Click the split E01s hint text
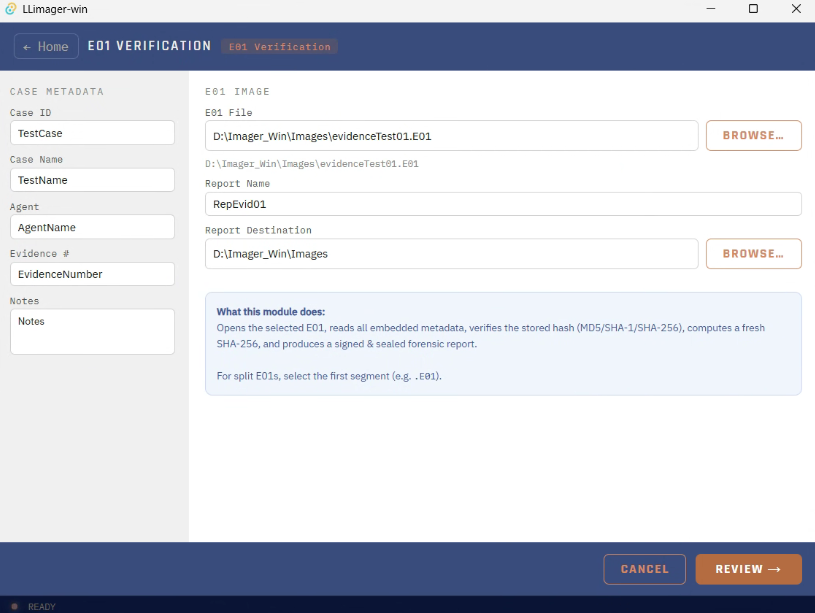Image resolution: width=815 pixels, height=613 pixels. click(329, 376)
